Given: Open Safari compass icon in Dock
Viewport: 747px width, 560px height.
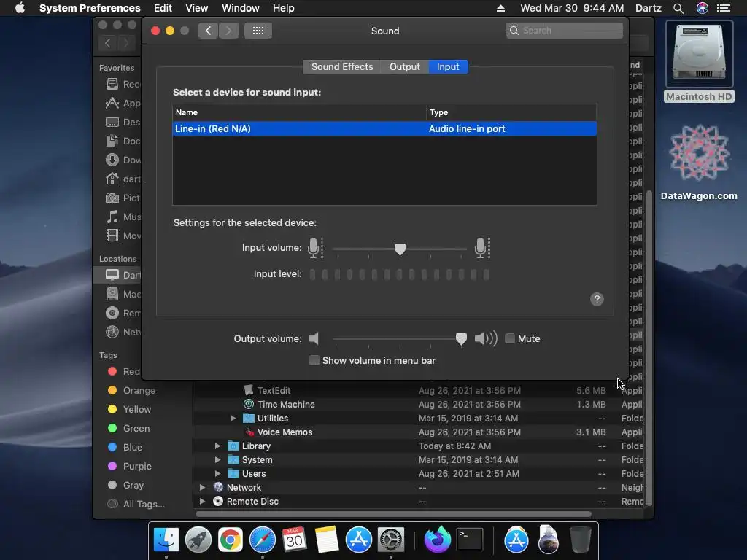Looking at the screenshot, I should 263,540.
